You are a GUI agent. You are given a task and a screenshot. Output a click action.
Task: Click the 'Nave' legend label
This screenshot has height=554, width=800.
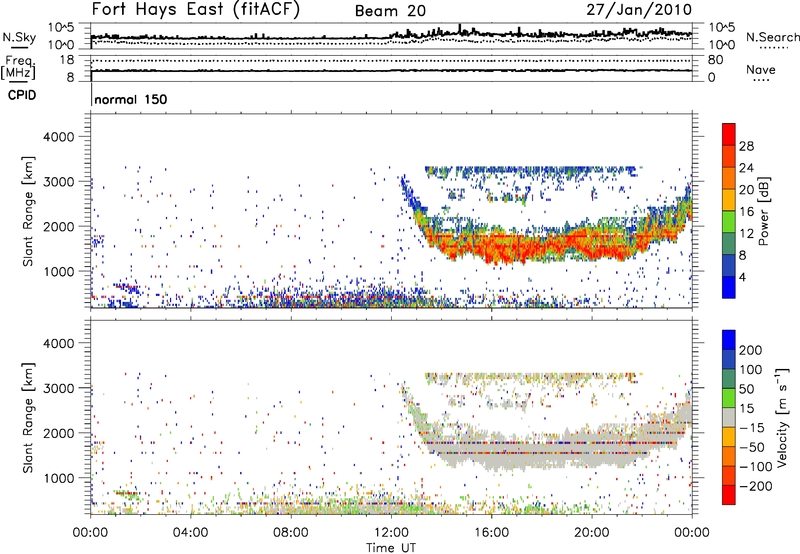click(x=761, y=69)
